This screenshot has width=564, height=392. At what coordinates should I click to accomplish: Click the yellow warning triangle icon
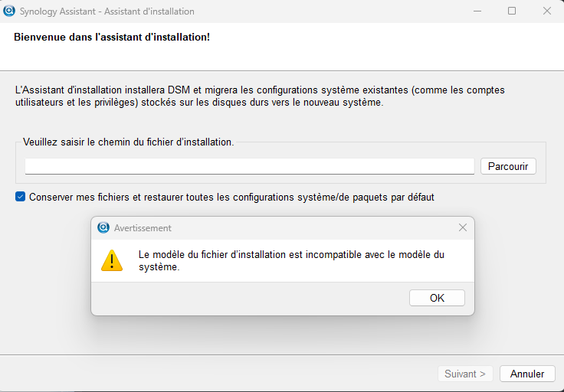click(x=112, y=260)
